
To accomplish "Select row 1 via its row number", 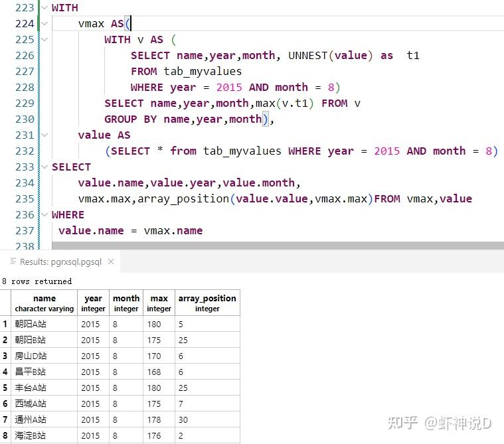I will coord(5,324).
